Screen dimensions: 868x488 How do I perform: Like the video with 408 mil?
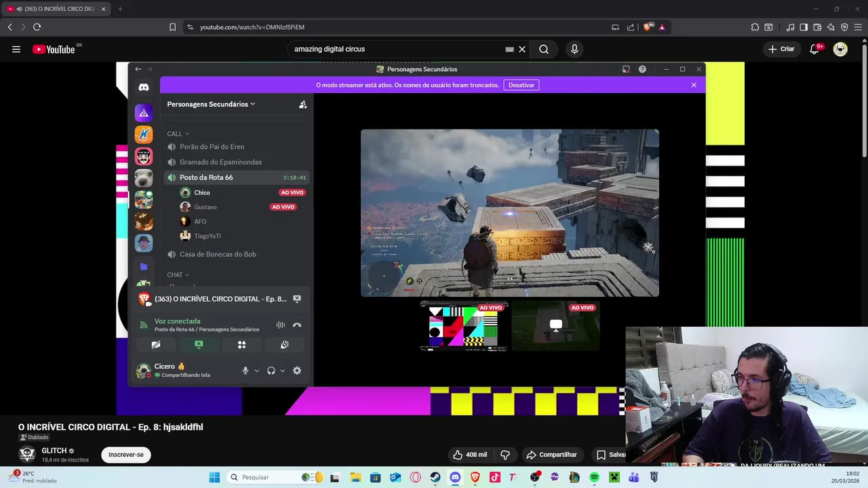pos(469,455)
